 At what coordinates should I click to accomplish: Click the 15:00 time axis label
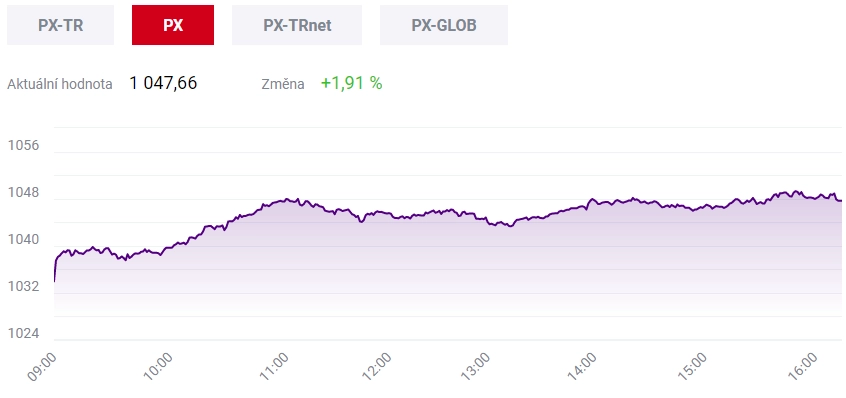pyautogui.click(x=692, y=367)
